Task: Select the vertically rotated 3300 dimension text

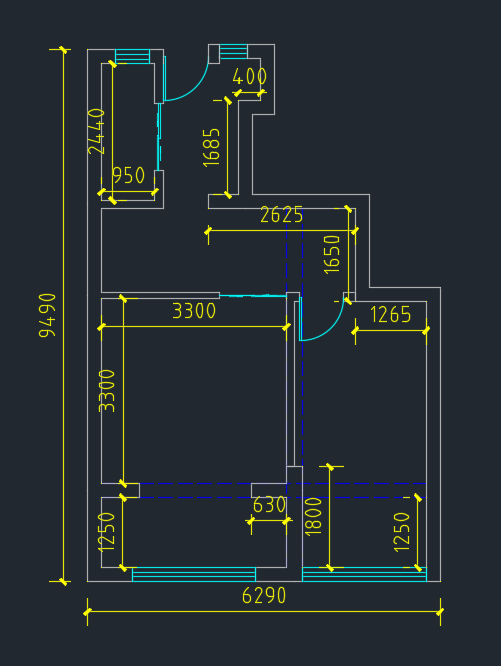Action: coord(107,391)
